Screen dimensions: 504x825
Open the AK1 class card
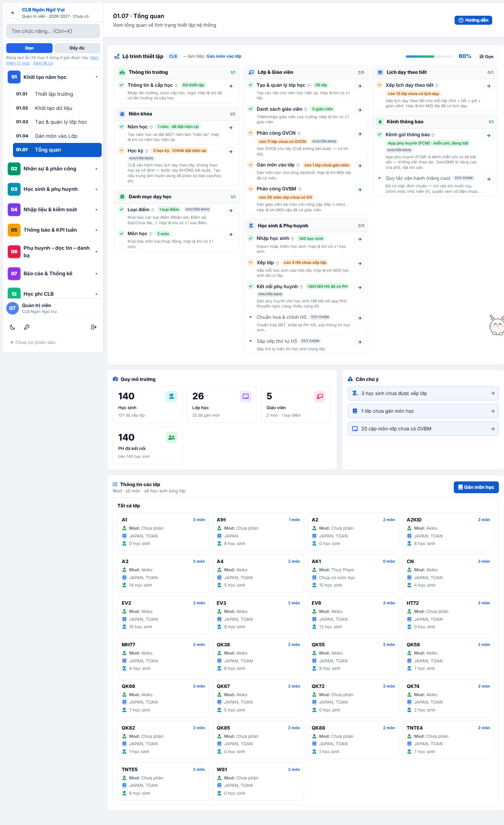click(x=353, y=574)
